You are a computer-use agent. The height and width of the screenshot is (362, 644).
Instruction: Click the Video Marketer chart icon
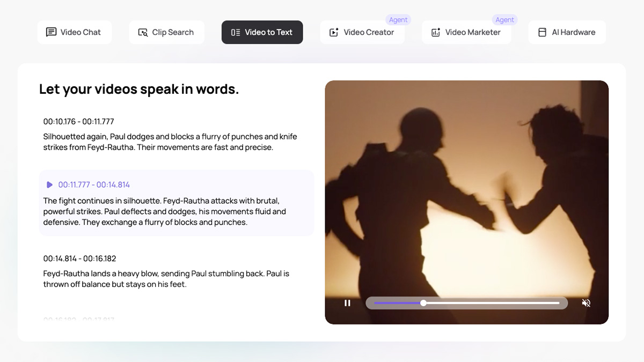[x=436, y=32]
